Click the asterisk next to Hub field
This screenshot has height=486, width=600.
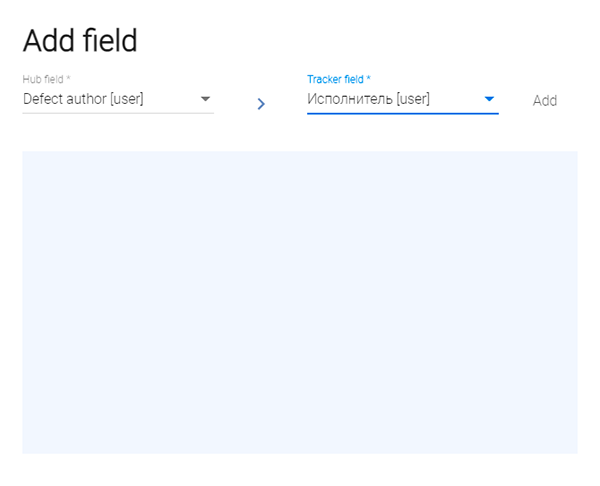(x=68, y=78)
